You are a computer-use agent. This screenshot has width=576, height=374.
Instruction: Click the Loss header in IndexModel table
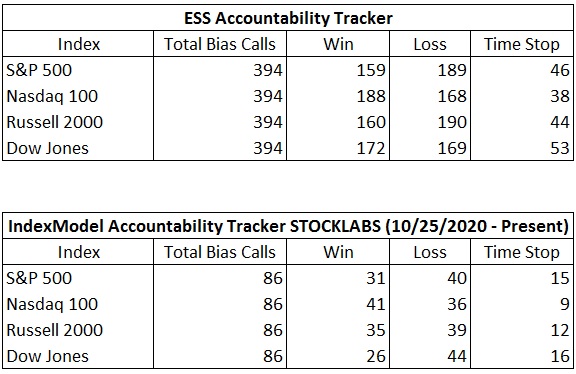click(430, 252)
